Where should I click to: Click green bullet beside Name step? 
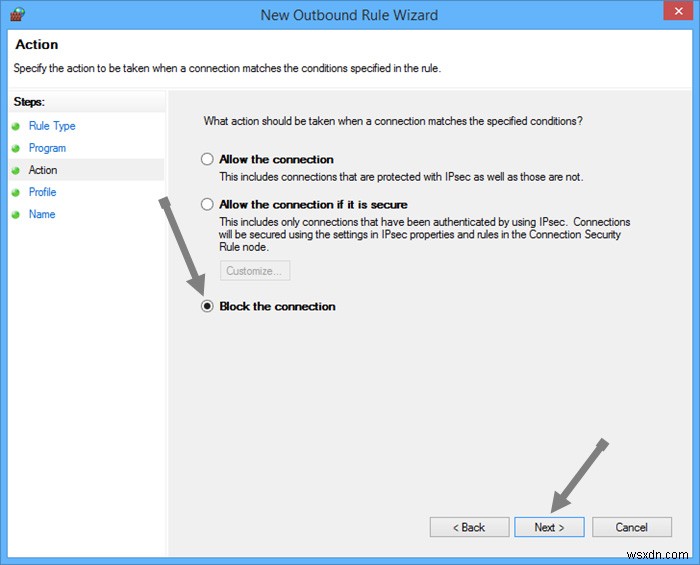[16, 215]
